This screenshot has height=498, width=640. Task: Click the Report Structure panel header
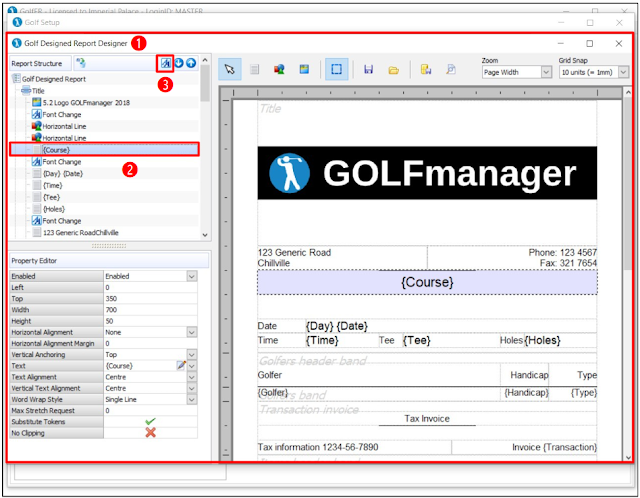point(40,63)
